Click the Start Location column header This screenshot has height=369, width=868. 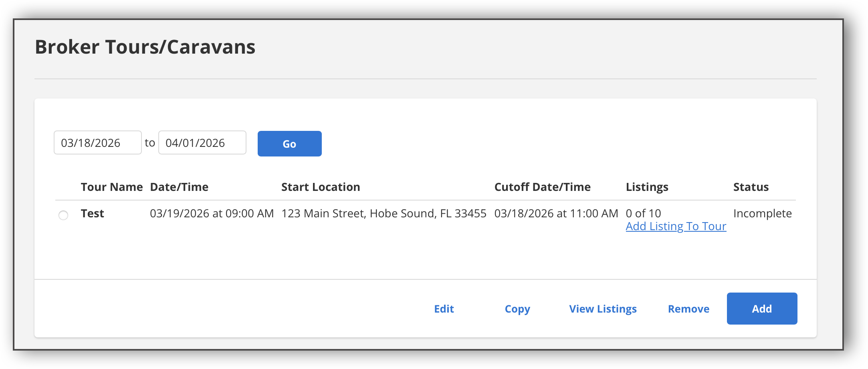pos(321,187)
